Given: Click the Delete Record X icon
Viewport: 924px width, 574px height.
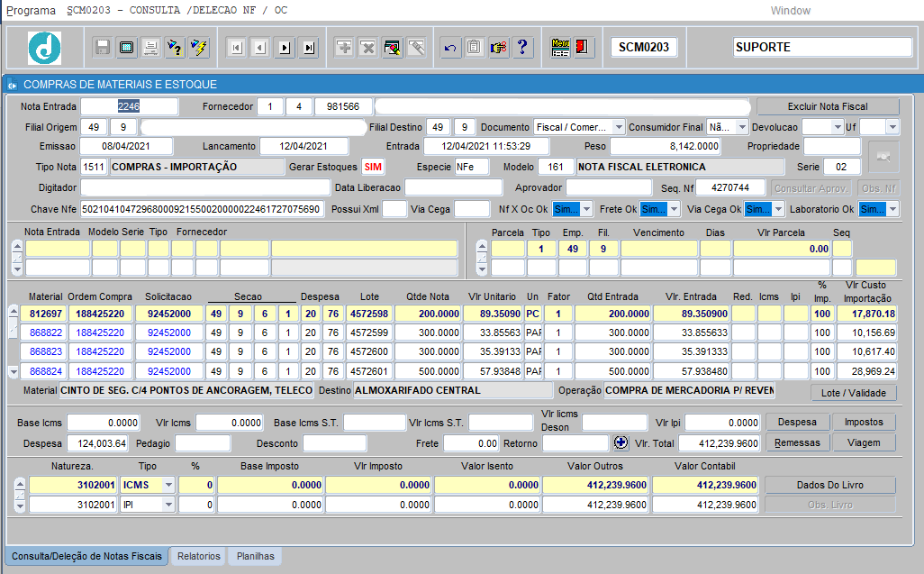Looking at the screenshot, I should (368, 47).
